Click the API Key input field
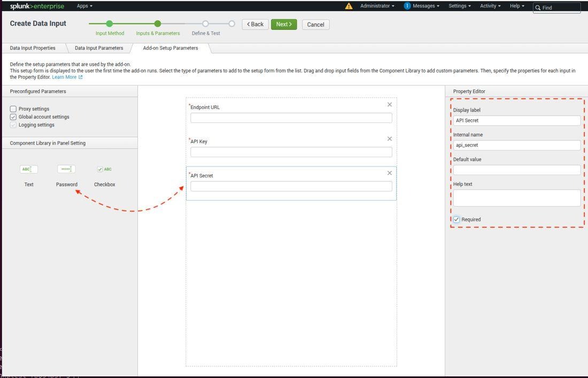The image size is (588, 378). (x=291, y=152)
